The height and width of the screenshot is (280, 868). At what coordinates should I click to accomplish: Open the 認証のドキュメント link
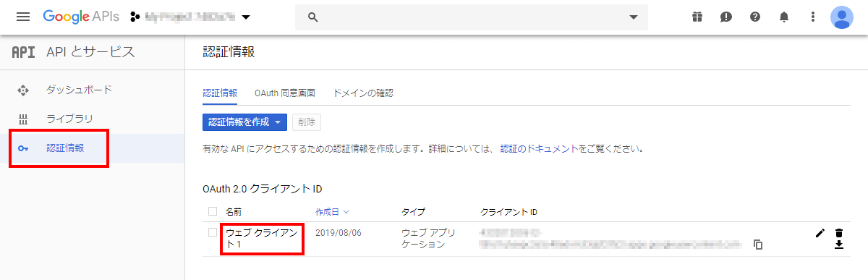(x=540, y=149)
